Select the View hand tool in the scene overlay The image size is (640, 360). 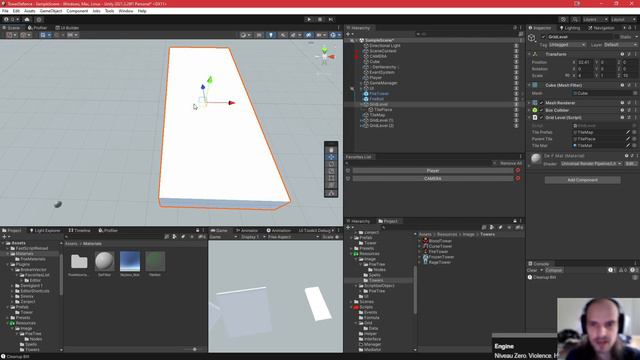(331, 150)
